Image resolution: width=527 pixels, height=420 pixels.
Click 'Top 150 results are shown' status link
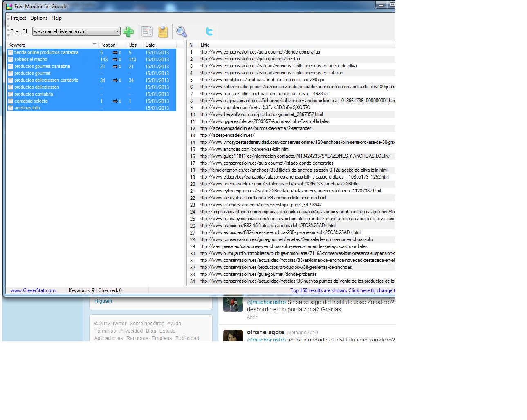pyautogui.click(x=343, y=290)
